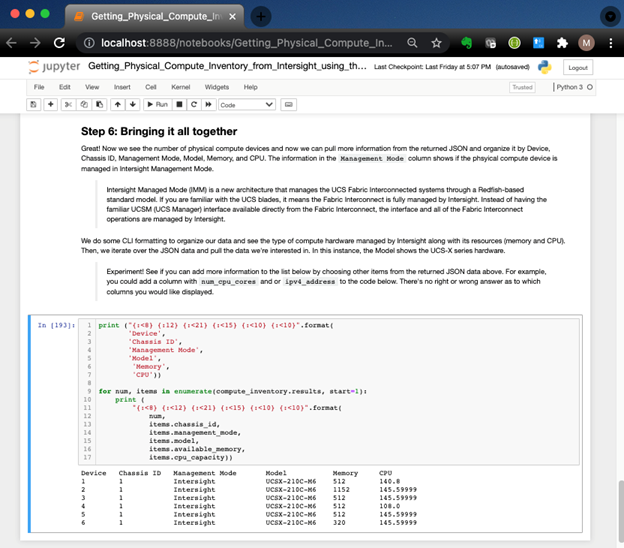Open the Cell menu
The width and height of the screenshot is (624, 548).
pos(151,87)
